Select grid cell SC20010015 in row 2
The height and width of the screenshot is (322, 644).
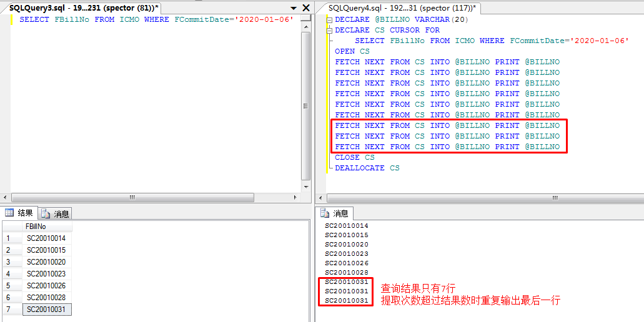point(47,250)
